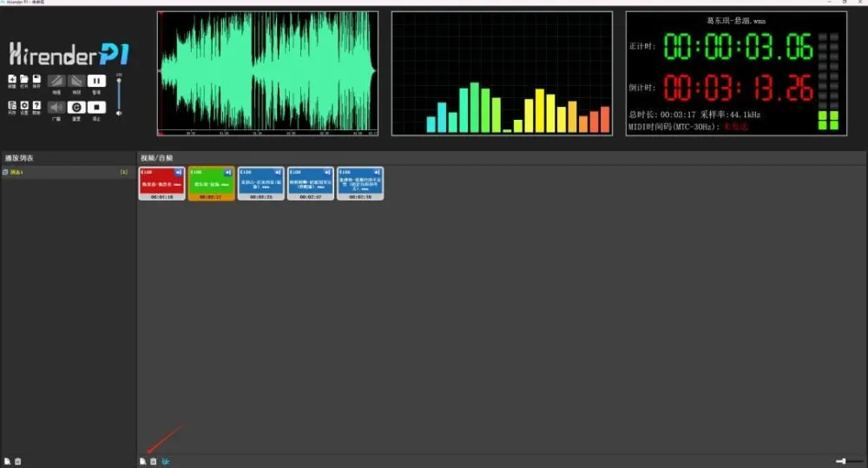Image resolution: width=868 pixels, height=468 pixels.
Task: Toggle the broadcast speaker button
Action: [56, 107]
